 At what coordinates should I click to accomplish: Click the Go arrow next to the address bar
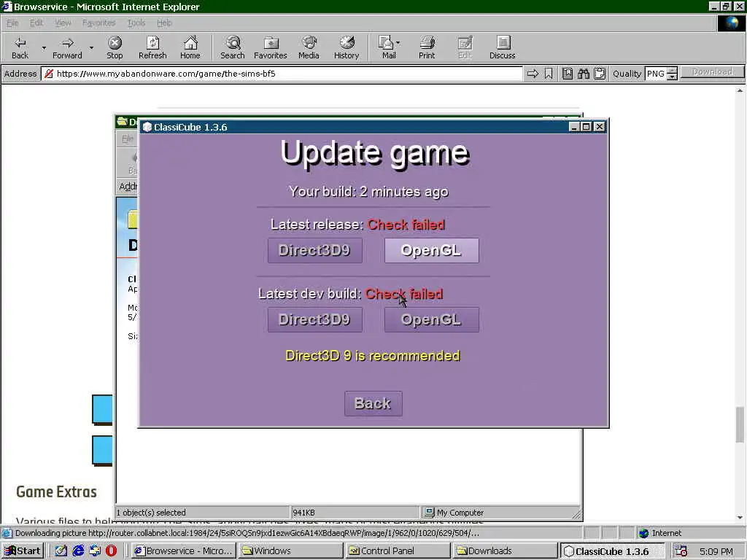click(533, 74)
